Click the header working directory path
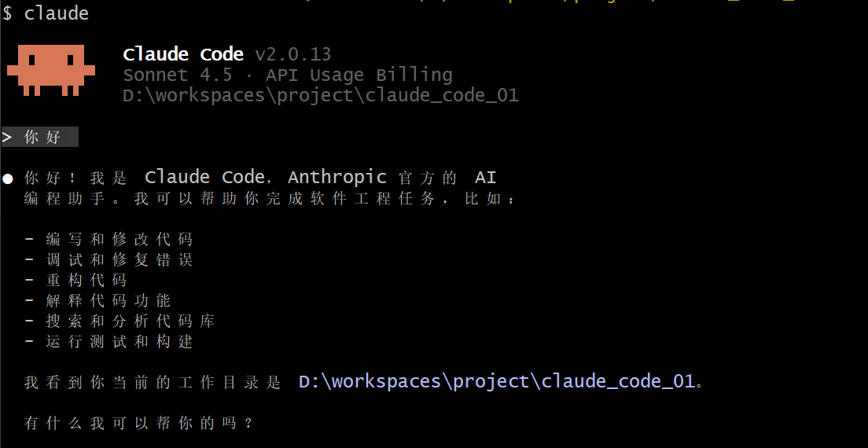The height and width of the screenshot is (448, 868). click(x=321, y=96)
